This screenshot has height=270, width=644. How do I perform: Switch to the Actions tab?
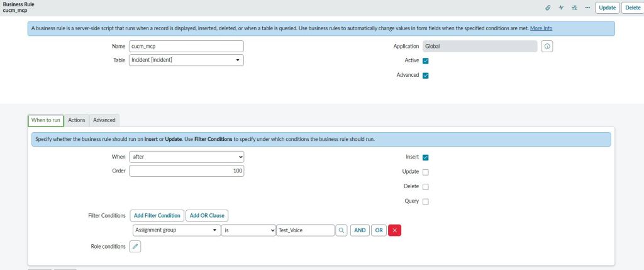tap(77, 120)
